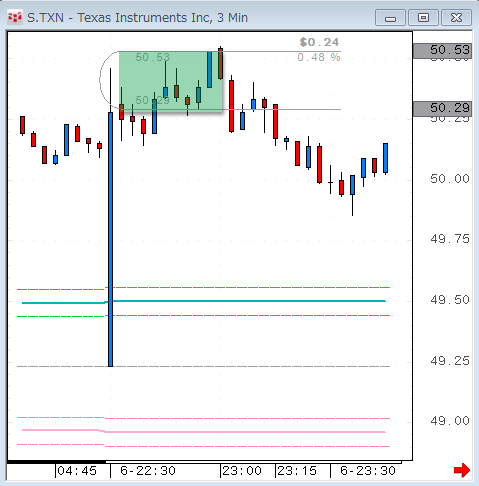This screenshot has height=486, width=479.
Task: Select the 50.29 price marker on axis
Action: 442,109
